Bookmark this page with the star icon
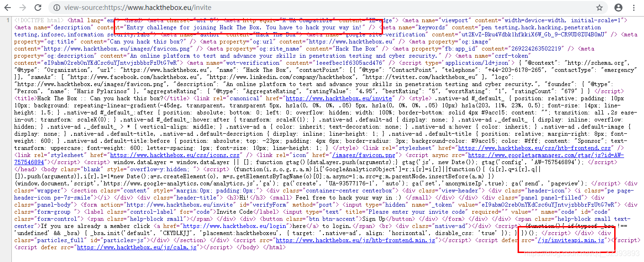 click(599, 8)
